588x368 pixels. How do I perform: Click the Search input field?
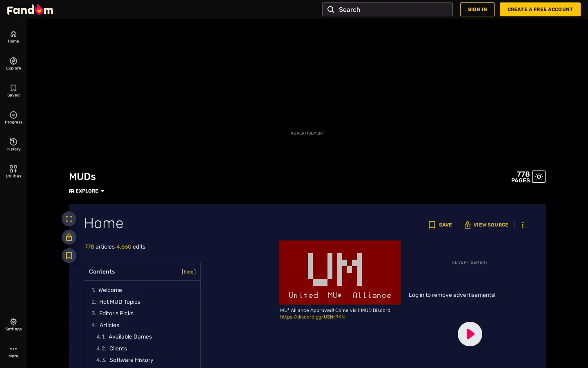pos(388,9)
